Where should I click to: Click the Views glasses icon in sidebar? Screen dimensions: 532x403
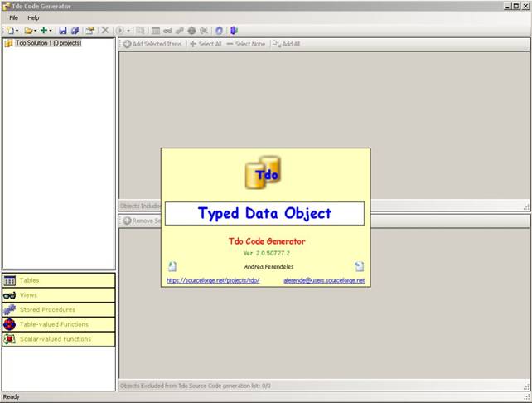[9, 295]
